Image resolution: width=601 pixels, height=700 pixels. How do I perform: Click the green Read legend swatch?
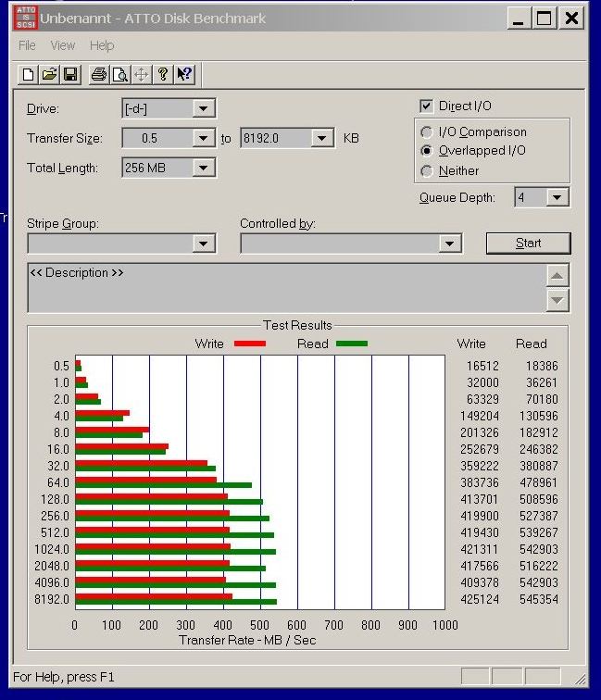pos(352,344)
